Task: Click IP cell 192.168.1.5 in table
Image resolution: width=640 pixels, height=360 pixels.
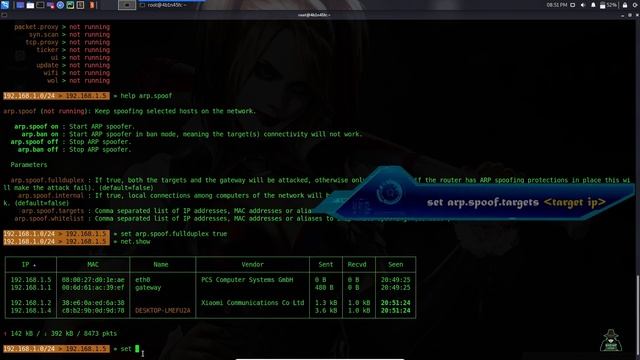Action: pyautogui.click(x=31, y=280)
